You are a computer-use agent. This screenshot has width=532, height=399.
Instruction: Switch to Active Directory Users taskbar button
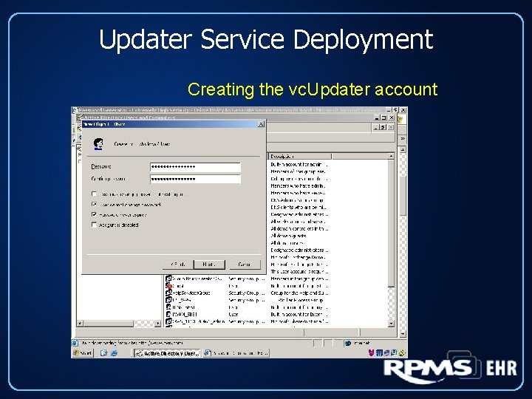tap(168, 353)
